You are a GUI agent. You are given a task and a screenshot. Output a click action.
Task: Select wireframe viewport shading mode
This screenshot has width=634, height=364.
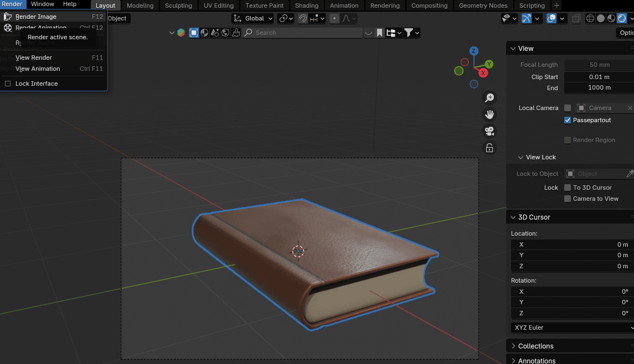[x=590, y=18]
